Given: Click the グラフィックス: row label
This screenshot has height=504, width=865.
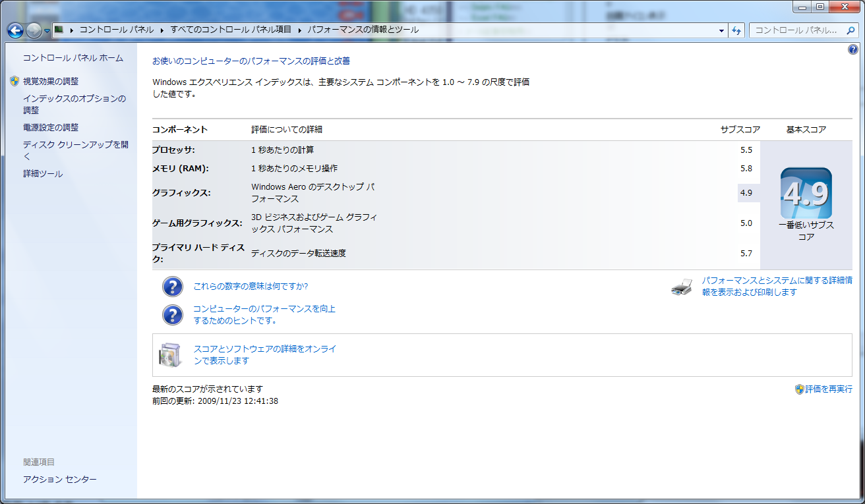Looking at the screenshot, I should coord(181,193).
